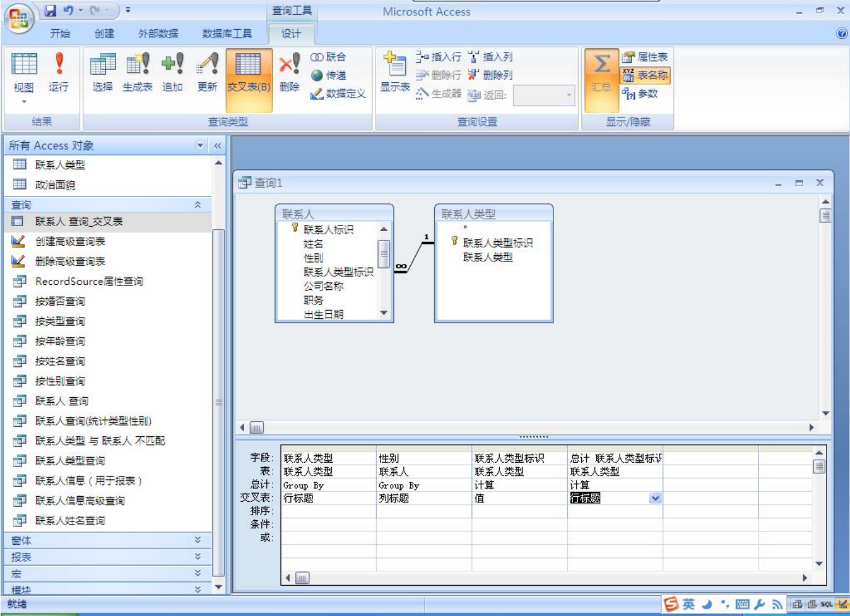The image size is (850, 616).
Task: Click the 属性表 (Property Sheet) button
Action: click(646, 57)
